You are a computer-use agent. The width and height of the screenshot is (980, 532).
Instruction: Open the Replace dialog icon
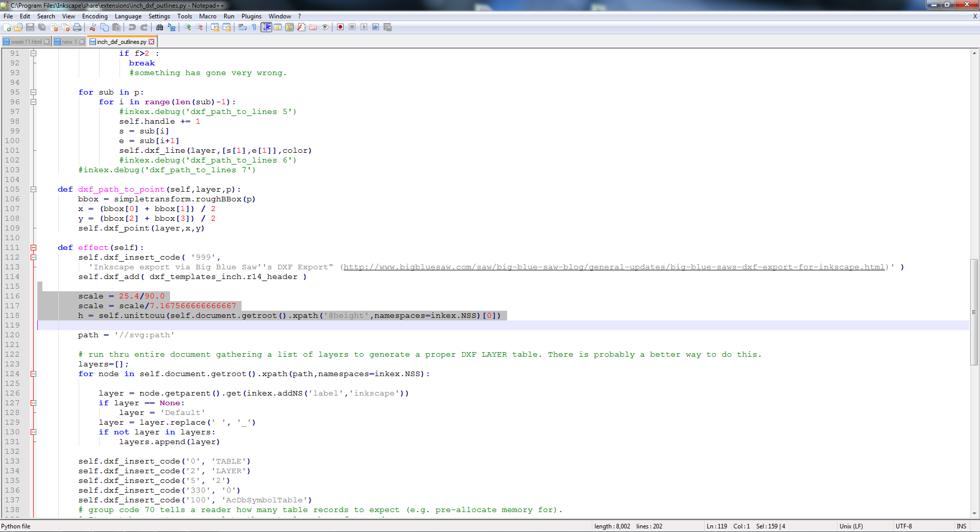point(172,27)
